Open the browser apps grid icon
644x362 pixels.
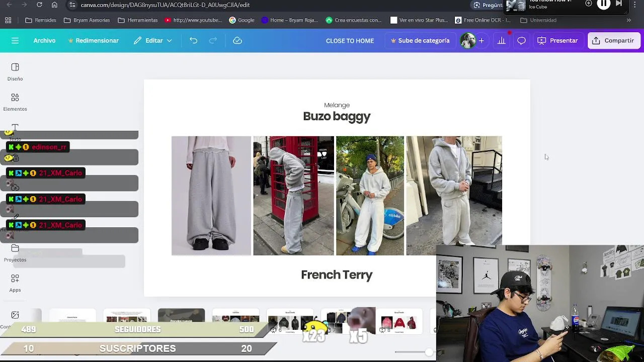click(x=8, y=20)
